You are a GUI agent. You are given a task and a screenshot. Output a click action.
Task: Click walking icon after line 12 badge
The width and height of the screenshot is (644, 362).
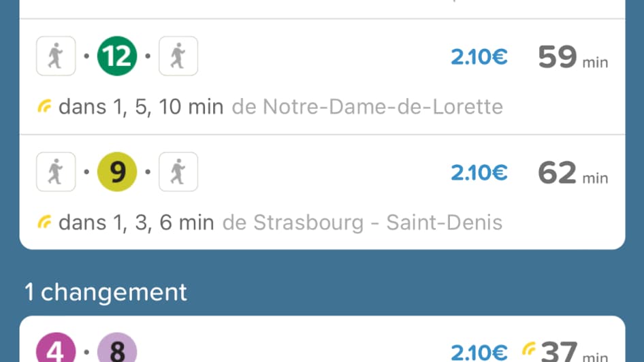(178, 56)
